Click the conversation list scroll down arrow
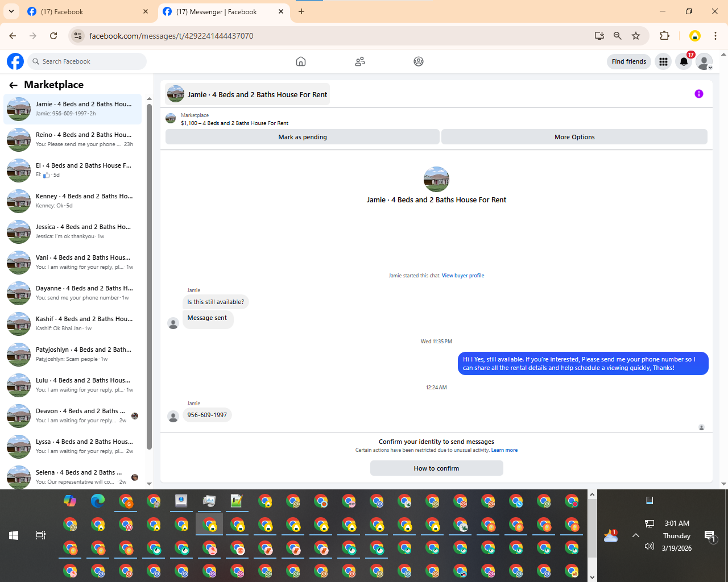Image resolution: width=728 pixels, height=582 pixels. 150,484
